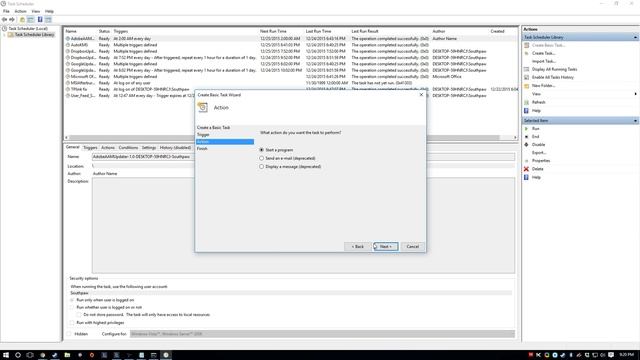Click Export in the Selected Item actions
The height and width of the screenshot is (360, 640).
(539, 153)
